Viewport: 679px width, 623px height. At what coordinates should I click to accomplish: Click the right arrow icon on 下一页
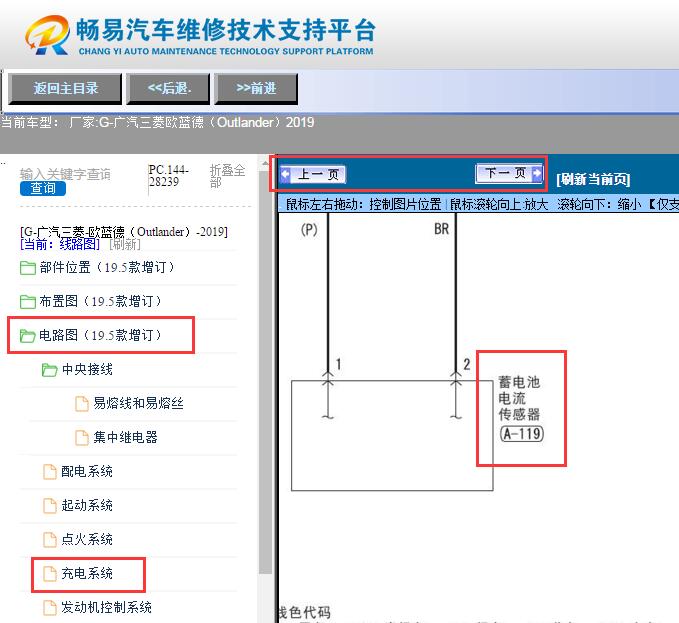coord(537,173)
